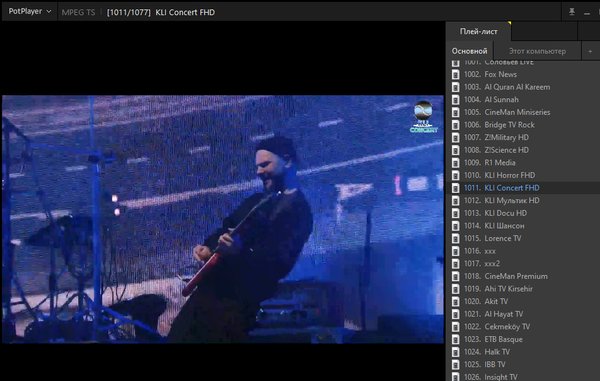Pin the player window on top
The image size is (600, 381).
(572, 12)
